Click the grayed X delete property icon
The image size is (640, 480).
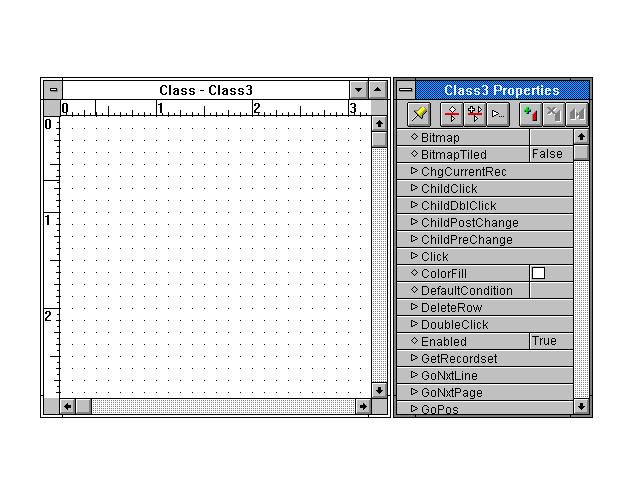coord(553,114)
